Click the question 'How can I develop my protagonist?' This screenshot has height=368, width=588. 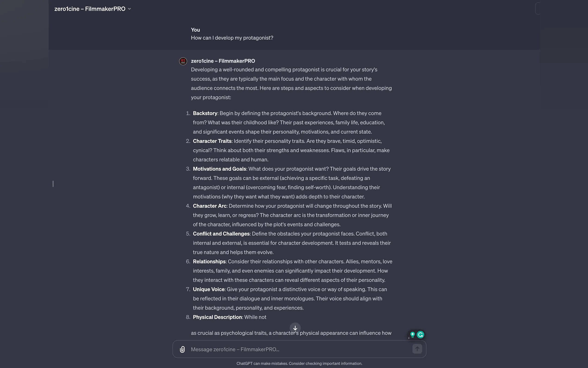(x=232, y=38)
